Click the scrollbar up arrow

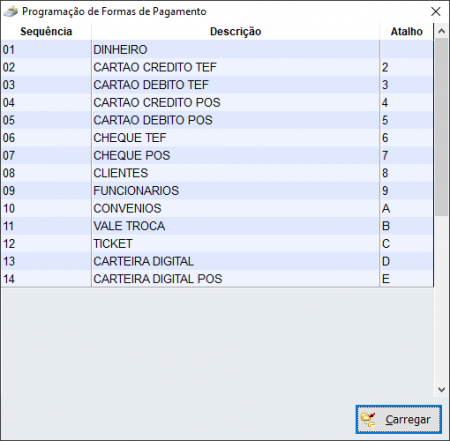pyautogui.click(x=441, y=31)
